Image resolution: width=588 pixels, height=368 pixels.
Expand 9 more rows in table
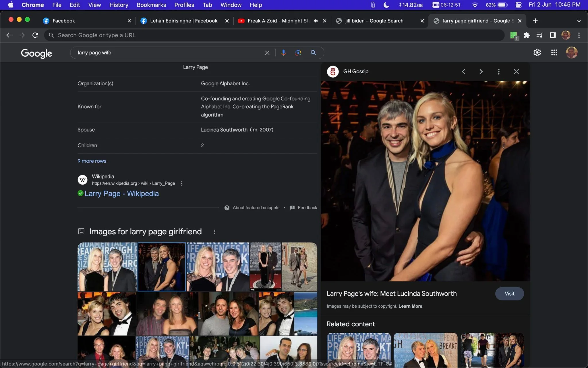[x=92, y=161]
